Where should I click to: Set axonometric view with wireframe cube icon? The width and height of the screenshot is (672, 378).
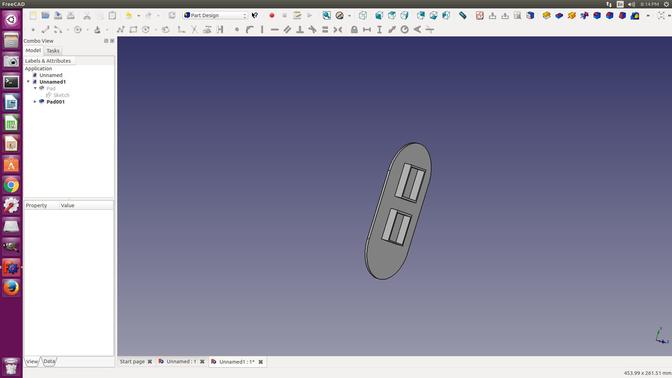(x=363, y=15)
